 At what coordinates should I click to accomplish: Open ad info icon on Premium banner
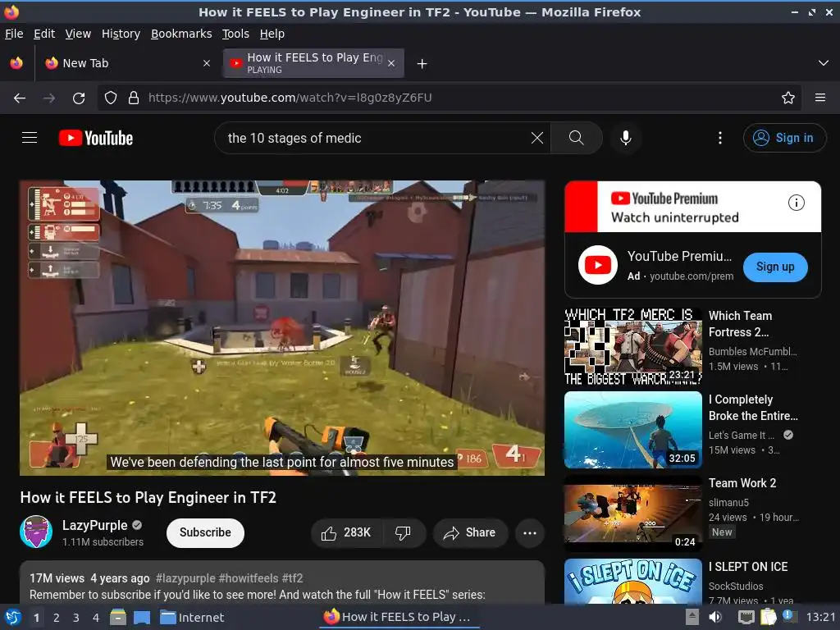pyautogui.click(x=796, y=203)
